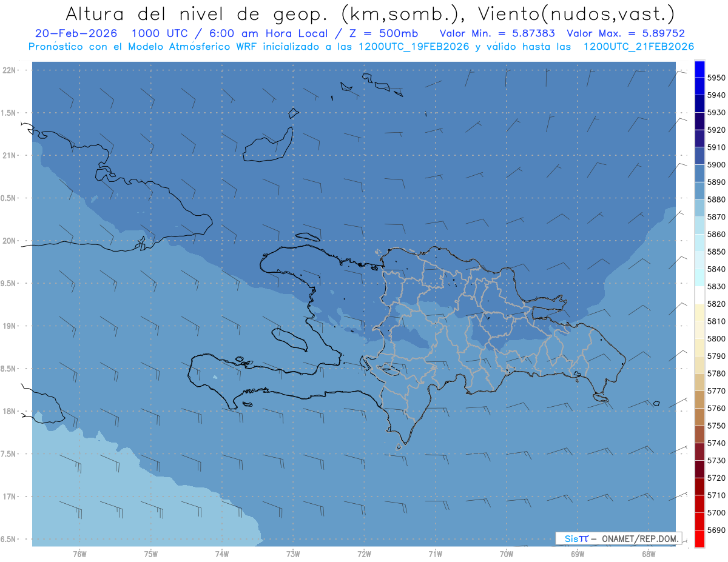
Task: Click the white swatch between 5830 and 5820
Action: [699, 295]
